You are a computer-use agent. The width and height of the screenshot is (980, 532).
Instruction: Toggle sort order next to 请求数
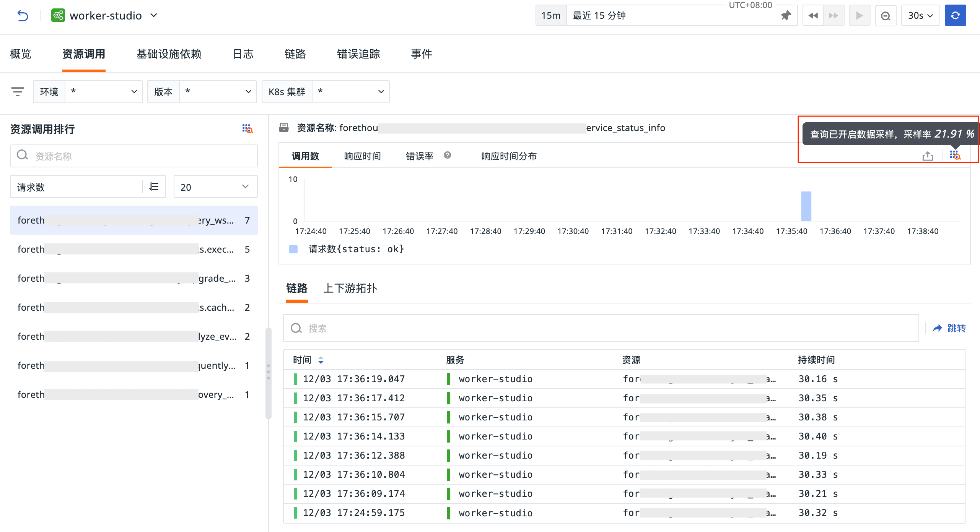[154, 187]
